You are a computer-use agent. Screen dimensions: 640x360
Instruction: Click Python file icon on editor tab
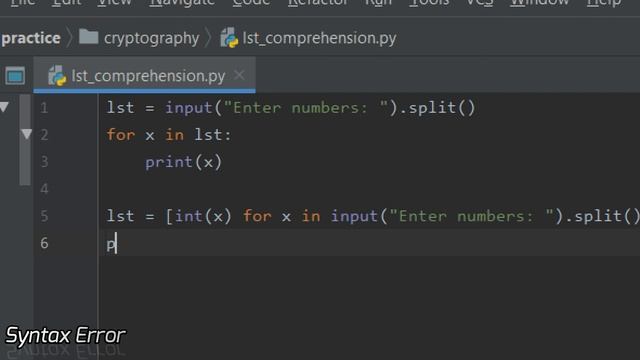pos(57,76)
